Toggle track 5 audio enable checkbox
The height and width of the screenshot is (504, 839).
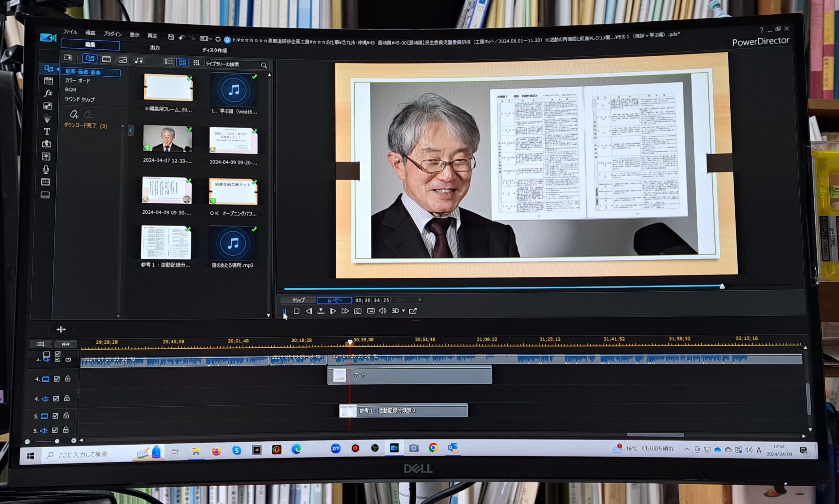(55, 430)
